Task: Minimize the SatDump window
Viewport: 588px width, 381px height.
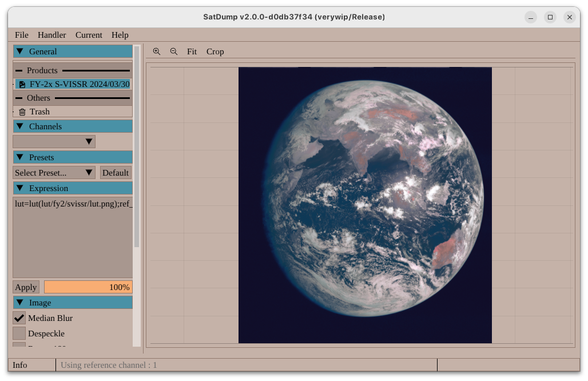Action: [x=531, y=17]
